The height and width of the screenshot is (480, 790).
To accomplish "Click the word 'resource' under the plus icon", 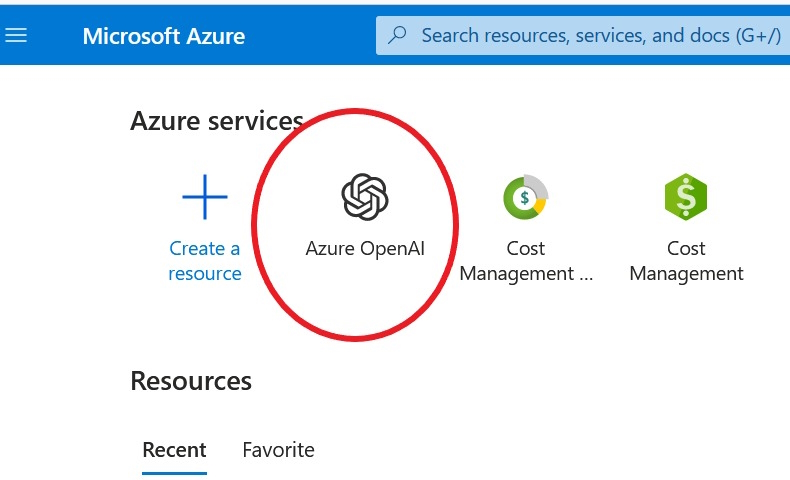I will pyautogui.click(x=205, y=273).
